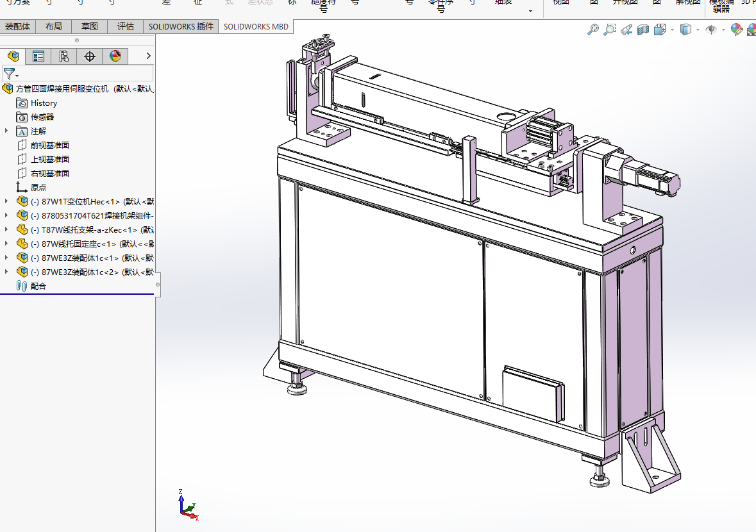Click the History folder icon
Screen dimensions: 756x532
[x=22, y=103]
